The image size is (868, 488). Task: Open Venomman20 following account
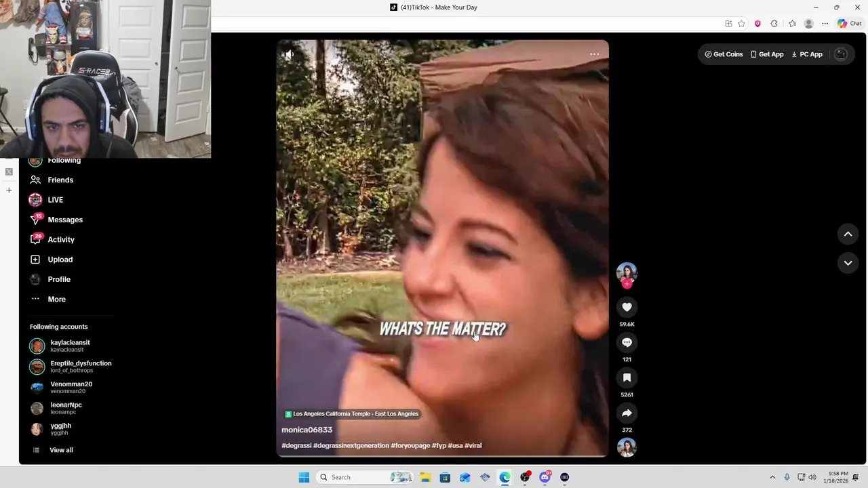61,388
